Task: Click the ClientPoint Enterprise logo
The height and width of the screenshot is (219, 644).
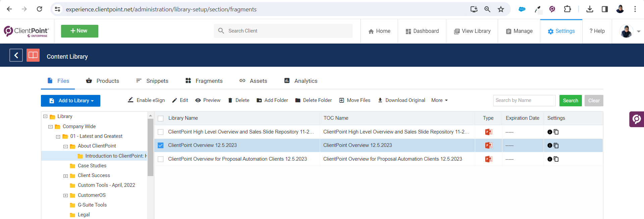Action: [x=26, y=31]
